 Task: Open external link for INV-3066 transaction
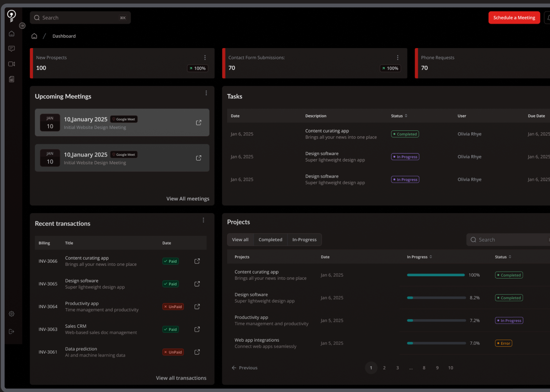click(197, 261)
